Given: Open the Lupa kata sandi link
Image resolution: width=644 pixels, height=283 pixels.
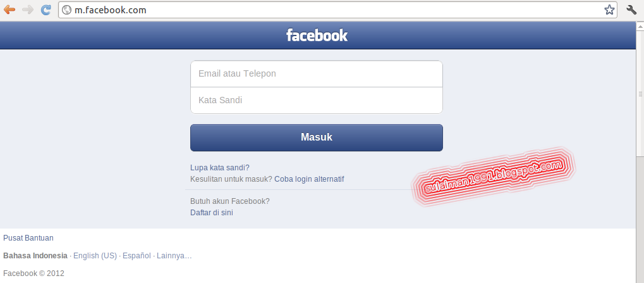Looking at the screenshot, I should click(220, 168).
